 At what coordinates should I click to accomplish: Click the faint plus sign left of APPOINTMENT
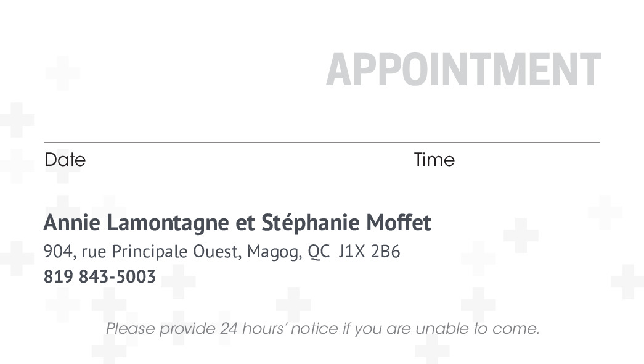pos(62,73)
